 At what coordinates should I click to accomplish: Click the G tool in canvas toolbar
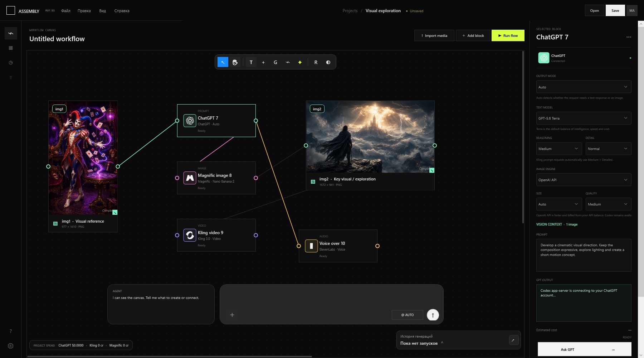click(x=275, y=62)
